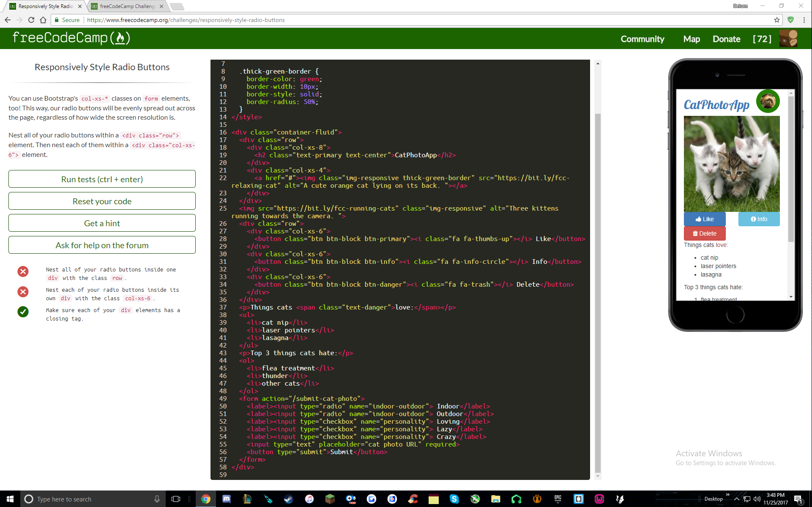The height and width of the screenshot is (507, 812).
Task: Click Ask for help on the forum
Action: (x=102, y=245)
